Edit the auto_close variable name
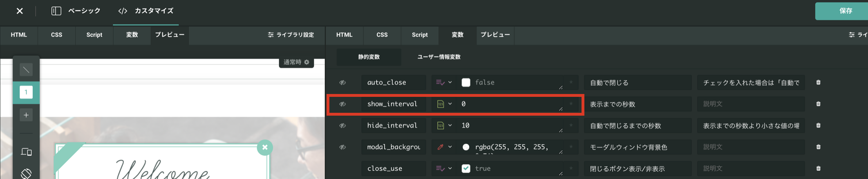 click(394, 83)
